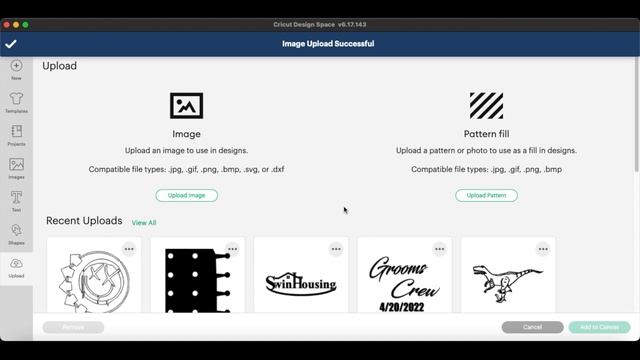This screenshot has width=640, height=360.
Task: Click the Cancel button
Action: tap(533, 327)
